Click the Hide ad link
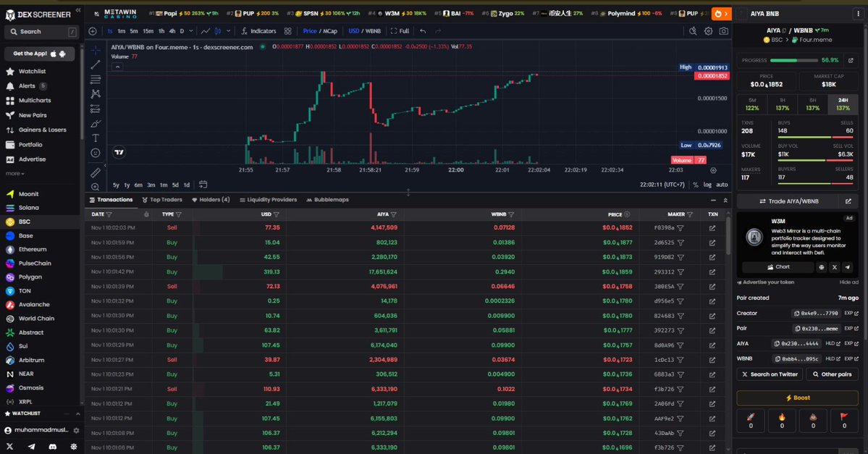868x454 pixels. (x=848, y=282)
